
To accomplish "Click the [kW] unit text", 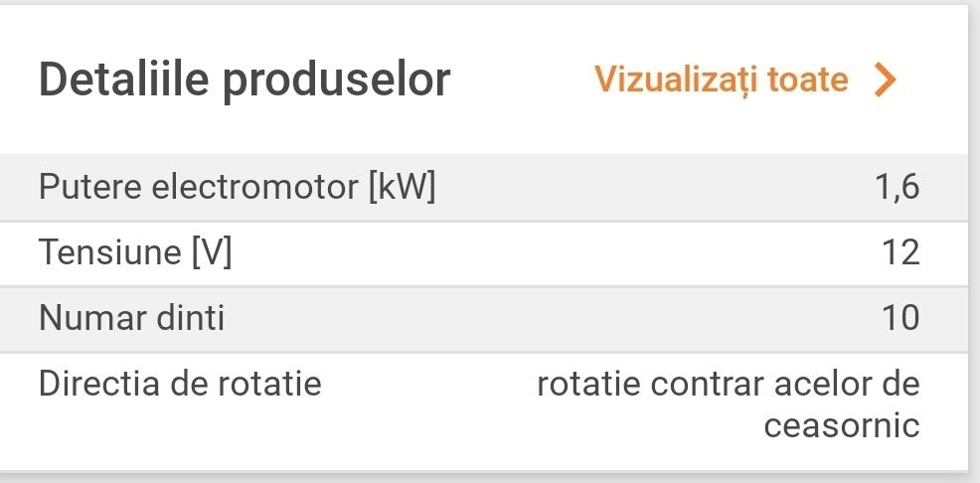I will coord(402,187).
